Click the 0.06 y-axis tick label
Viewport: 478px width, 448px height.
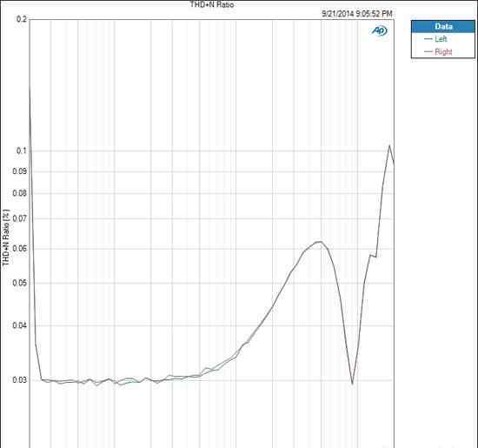[x=20, y=248]
